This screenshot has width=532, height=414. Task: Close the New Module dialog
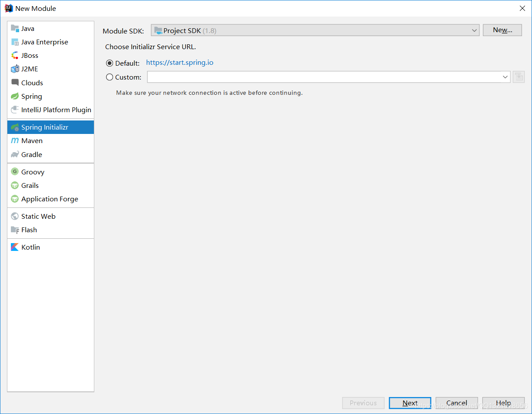(522, 8)
